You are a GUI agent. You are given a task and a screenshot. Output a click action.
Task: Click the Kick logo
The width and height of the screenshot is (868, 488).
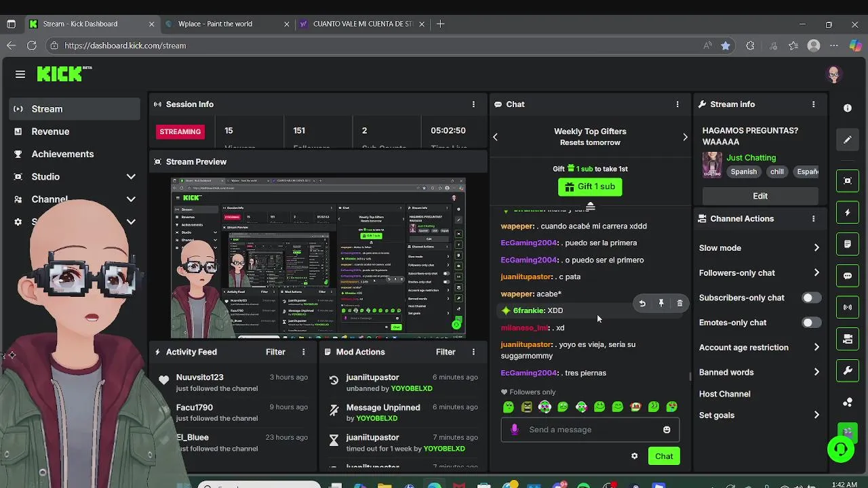(x=64, y=74)
